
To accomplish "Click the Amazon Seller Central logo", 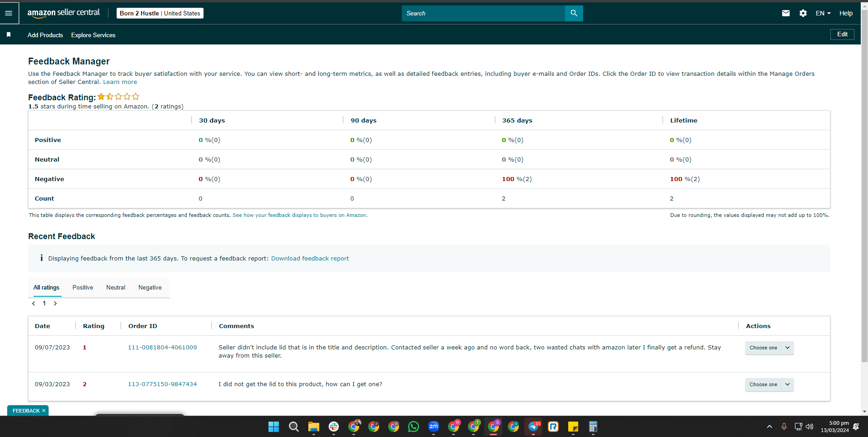I will 63,13.
